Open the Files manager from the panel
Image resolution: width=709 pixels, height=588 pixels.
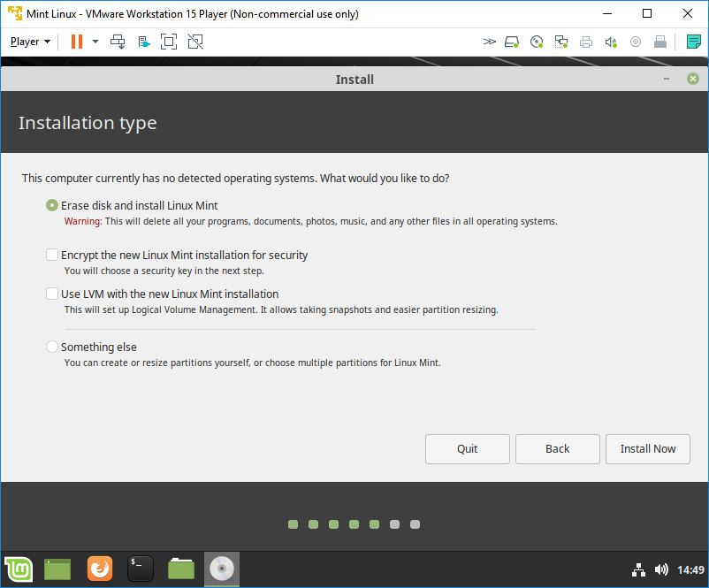pos(181,569)
